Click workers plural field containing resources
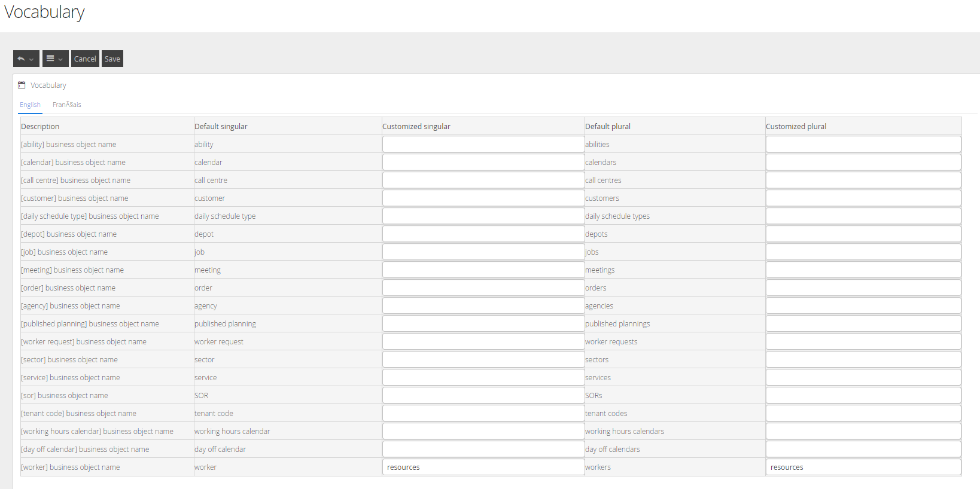The width and height of the screenshot is (980, 489). [x=863, y=467]
